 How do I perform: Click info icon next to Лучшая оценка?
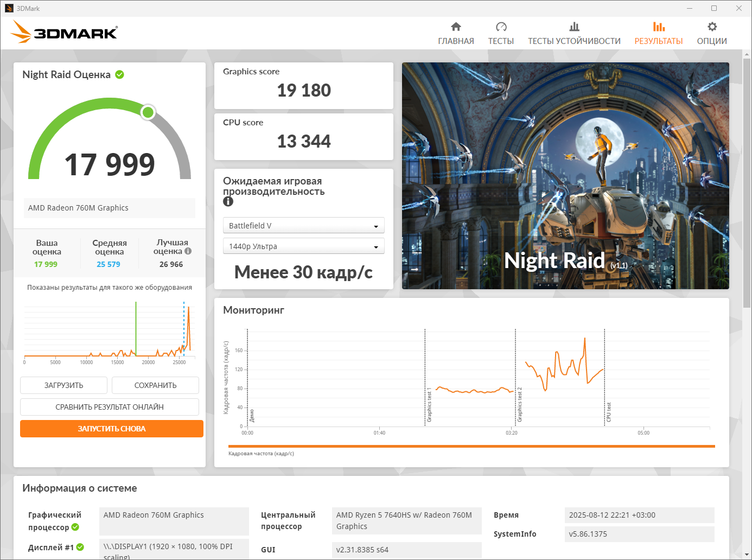coord(188,251)
